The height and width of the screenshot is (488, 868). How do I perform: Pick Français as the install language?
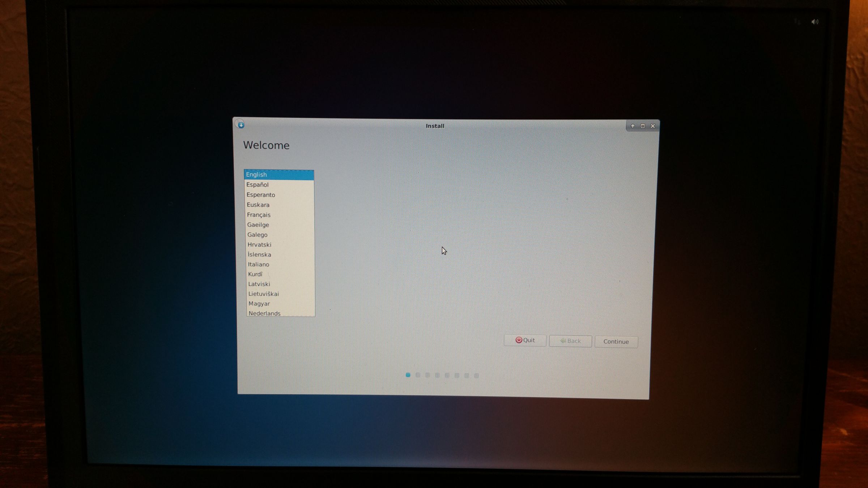[x=259, y=215]
